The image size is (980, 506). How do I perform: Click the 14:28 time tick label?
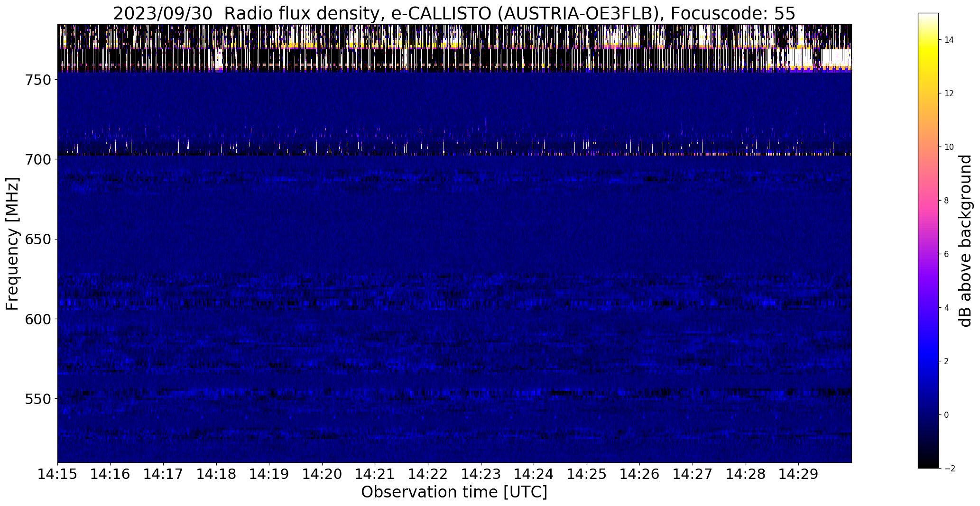[746, 474]
